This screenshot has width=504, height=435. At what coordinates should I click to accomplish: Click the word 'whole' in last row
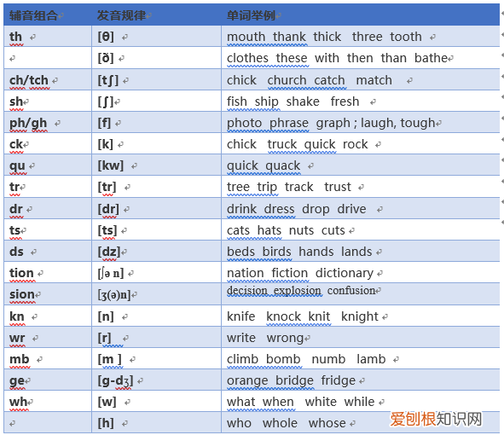280,423
